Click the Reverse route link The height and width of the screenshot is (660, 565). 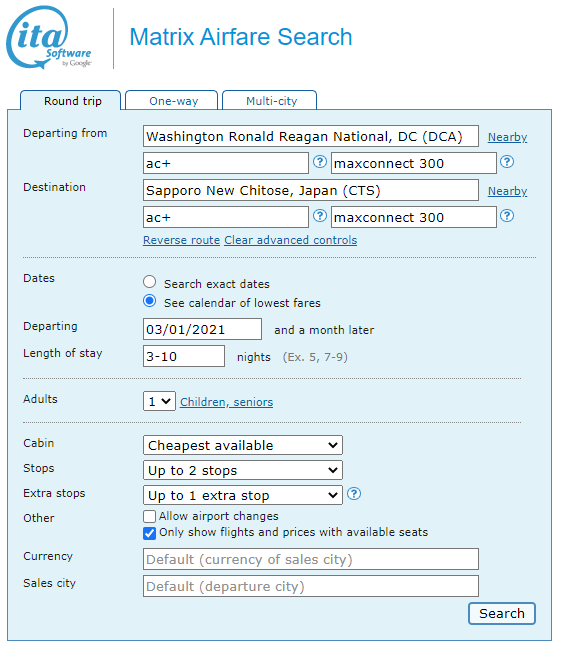coord(181,240)
